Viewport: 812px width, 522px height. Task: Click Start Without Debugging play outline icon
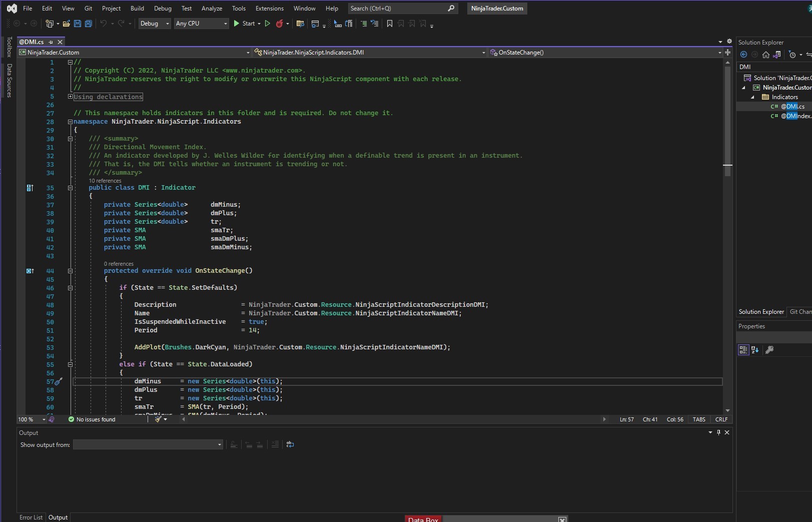(268, 24)
